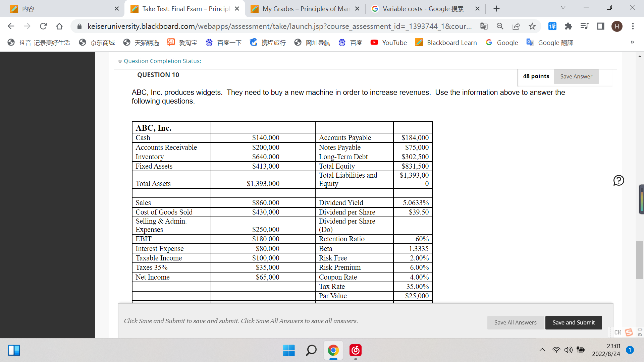Toggle the browser side panel icon
The height and width of the screenshot is (362, 644).
(601, 26)
